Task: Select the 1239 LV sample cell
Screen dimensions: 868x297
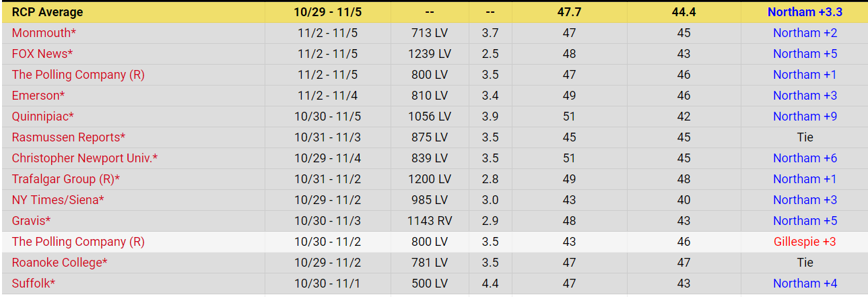Action: tap(430, 54)
